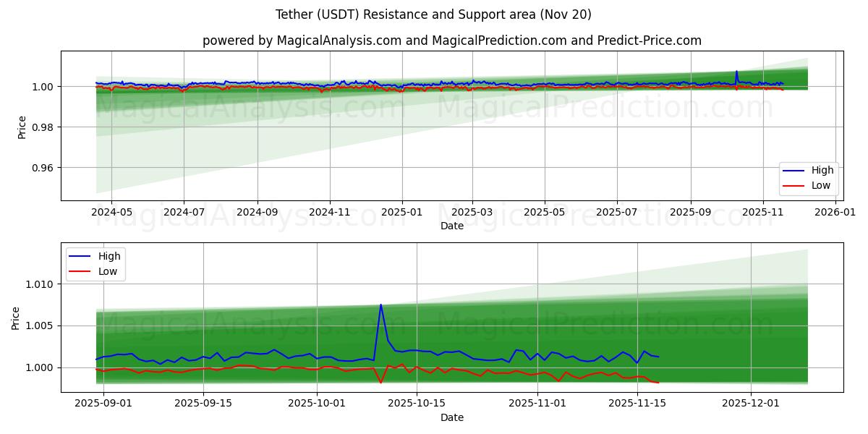The width and height of the screenshot is (868, 434).
Task: Click the chart title 'Tether (USDT) Resistance and Support area'
Action: (x=433, y=14)
